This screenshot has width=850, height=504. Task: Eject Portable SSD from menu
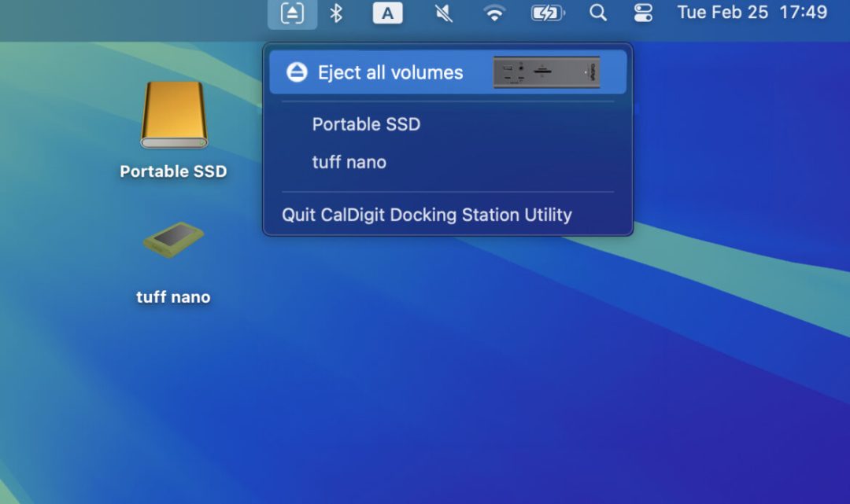[x=448, y=124]
